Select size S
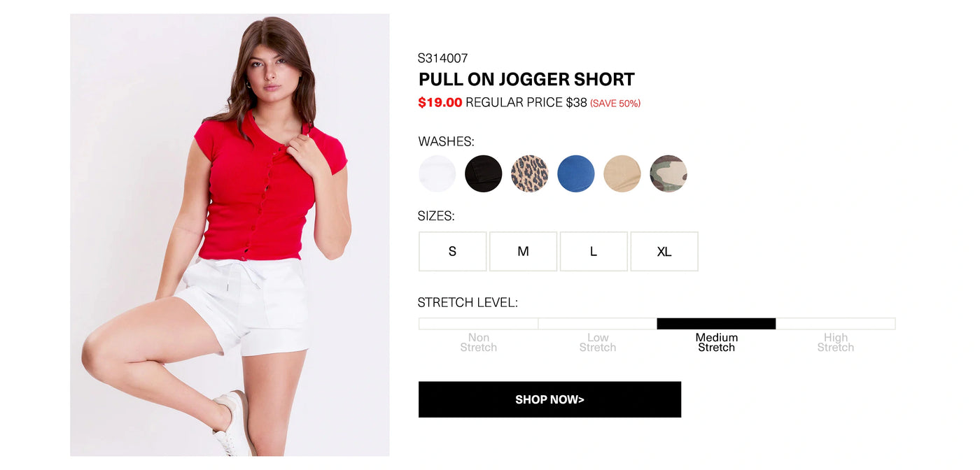 [x=453, y=252]
